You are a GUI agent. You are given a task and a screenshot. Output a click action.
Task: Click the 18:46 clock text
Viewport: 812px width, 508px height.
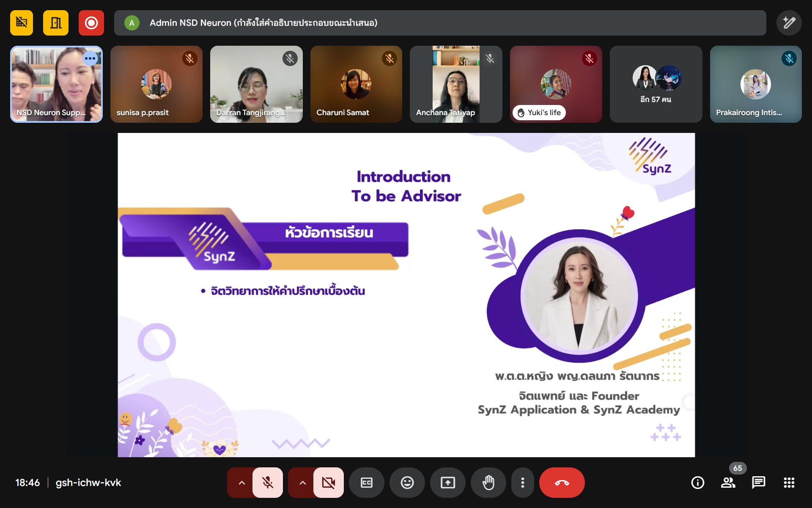pyautogui.click(x=27, y=483)
